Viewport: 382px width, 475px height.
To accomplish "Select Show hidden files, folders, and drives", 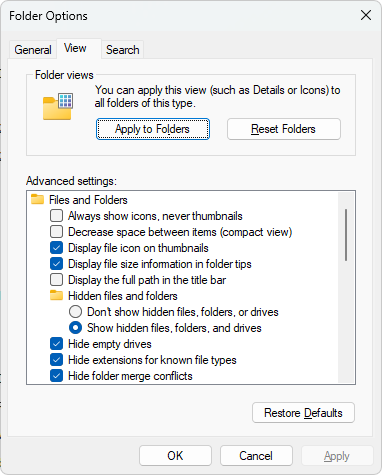I will (75, 328).
